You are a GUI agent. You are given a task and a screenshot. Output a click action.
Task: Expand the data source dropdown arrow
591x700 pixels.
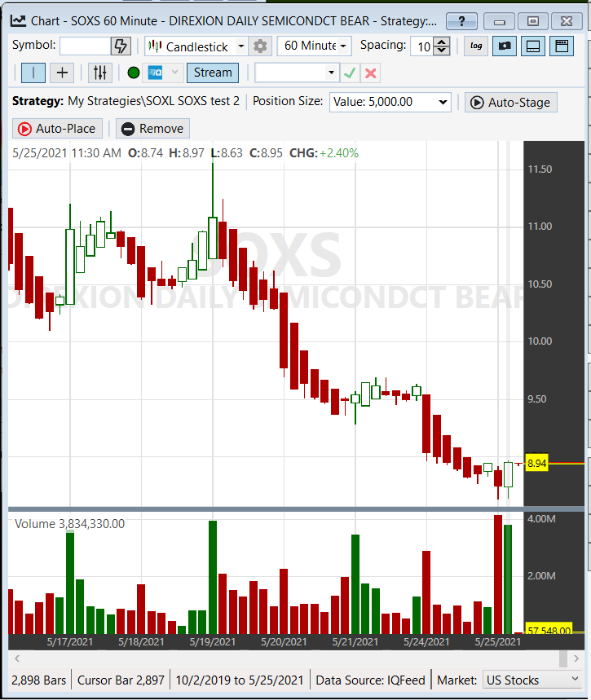tap(174, 73)
